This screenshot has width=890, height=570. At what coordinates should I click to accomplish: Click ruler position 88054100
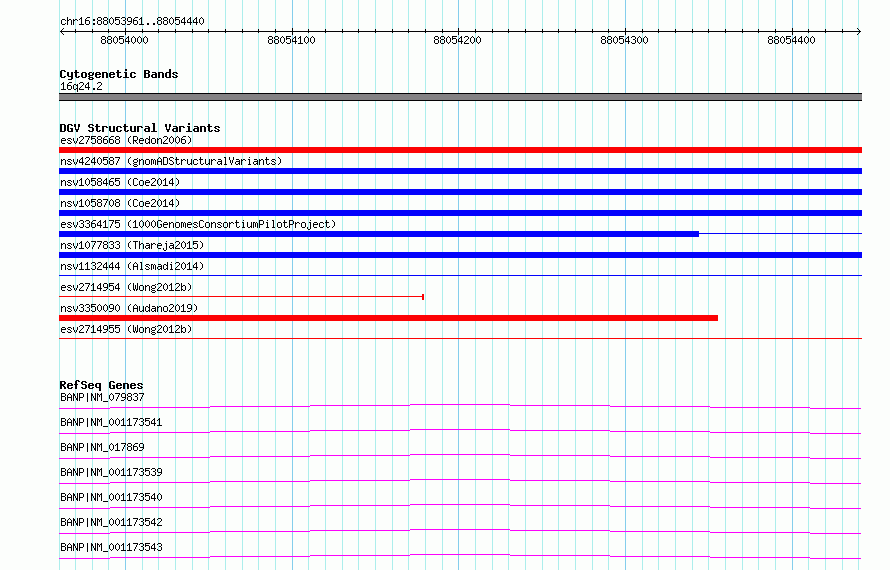click(291, 40)
